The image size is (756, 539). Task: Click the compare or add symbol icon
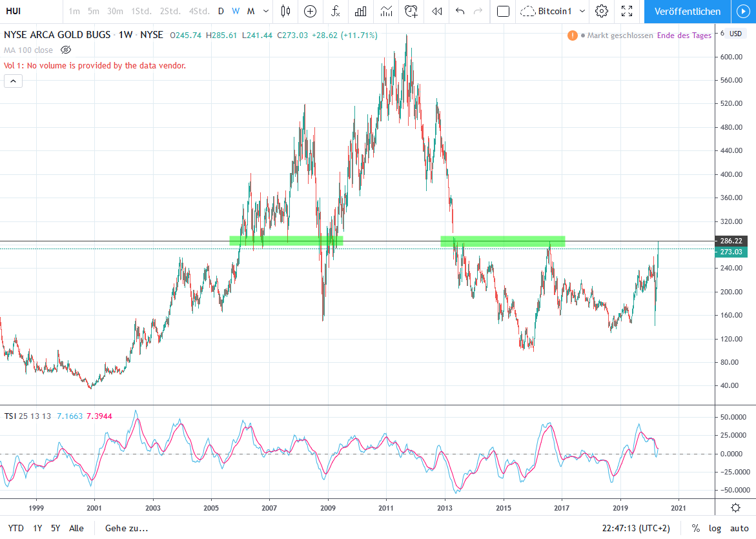(311, 11)
